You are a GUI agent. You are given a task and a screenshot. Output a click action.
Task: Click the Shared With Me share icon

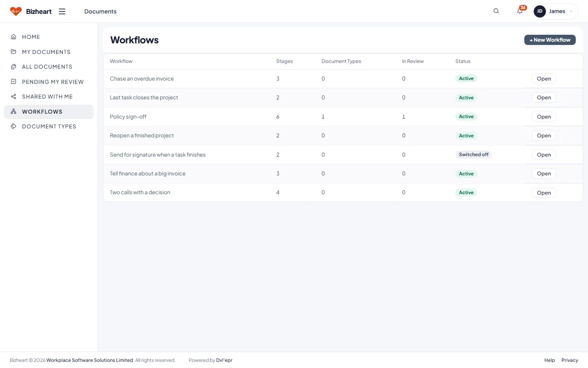[13, 96]
